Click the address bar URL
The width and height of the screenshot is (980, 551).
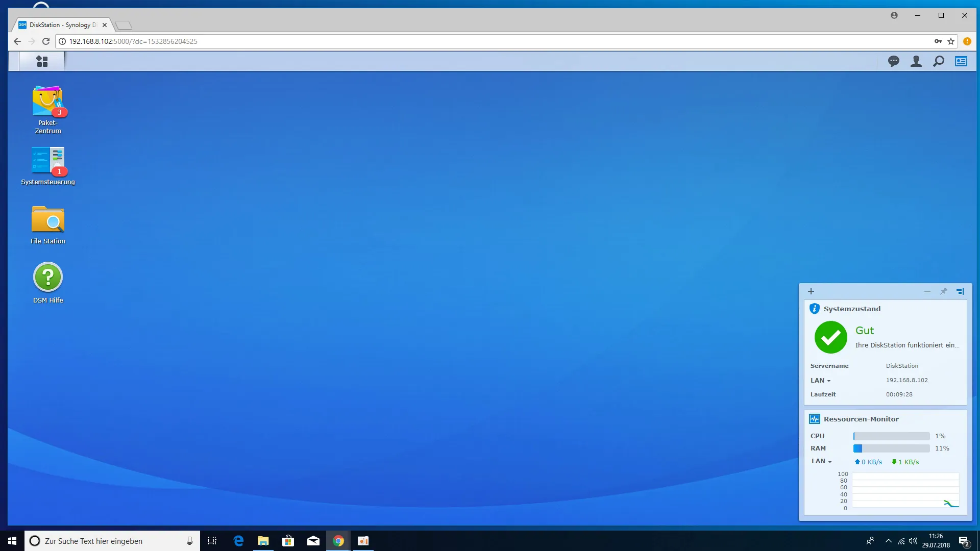click(133, 41)
